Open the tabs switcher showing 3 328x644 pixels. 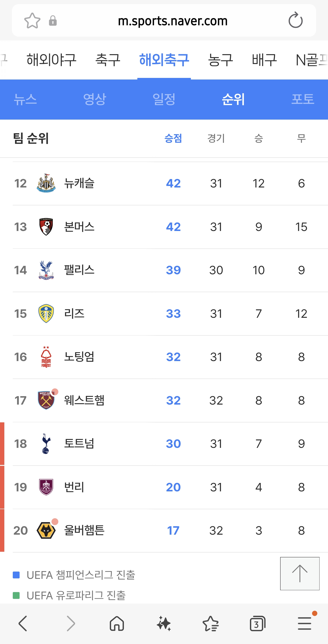[x=257, y=623]
